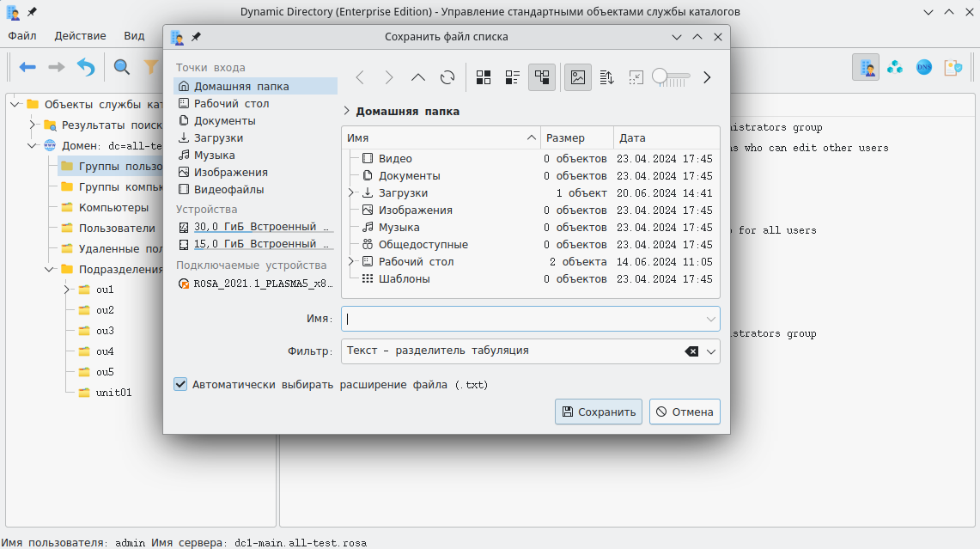Expand the ou1 organizational unit
Screen dimensions: 980x549
coord(67,290)
